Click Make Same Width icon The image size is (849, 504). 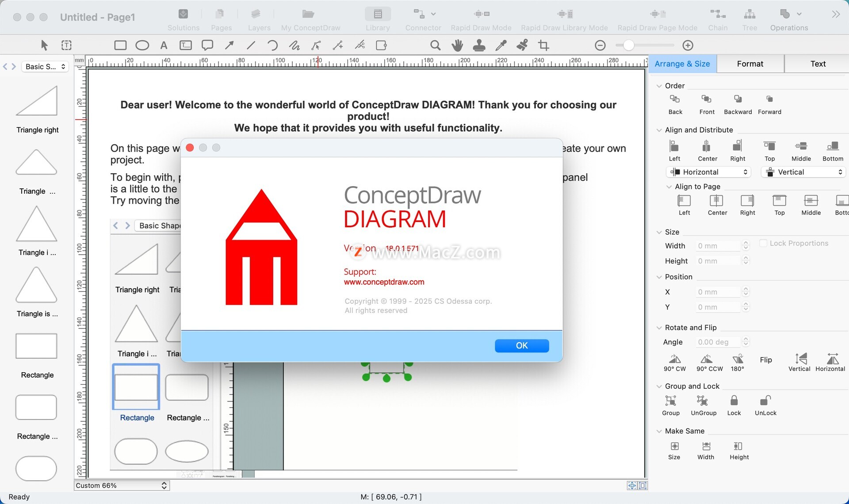pos(706,446)
